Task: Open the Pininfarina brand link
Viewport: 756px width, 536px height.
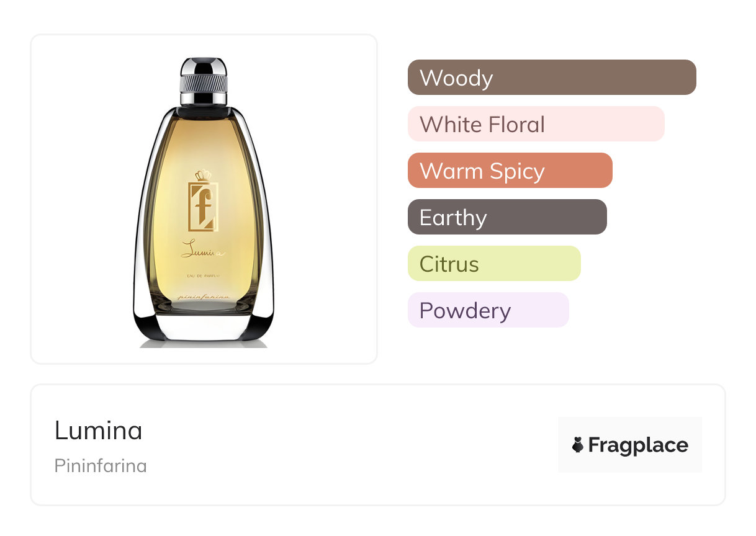Action: pos(101,466)
